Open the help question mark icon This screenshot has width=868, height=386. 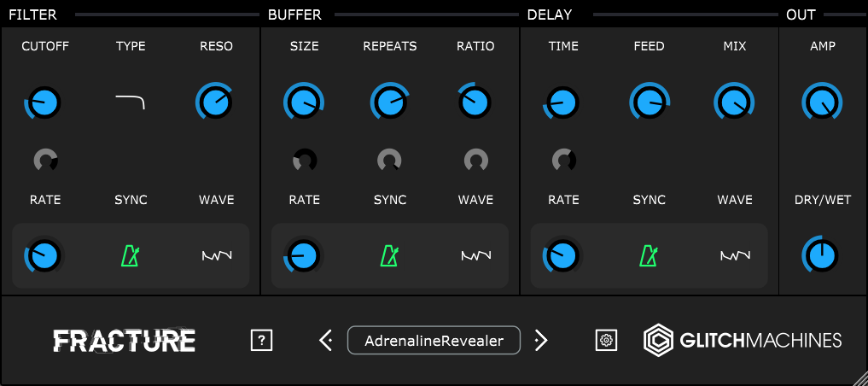tap(261, 340)
